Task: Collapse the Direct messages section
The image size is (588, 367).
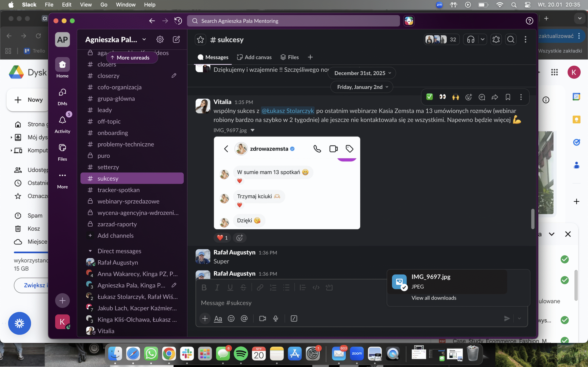Action: coord(90,251)
